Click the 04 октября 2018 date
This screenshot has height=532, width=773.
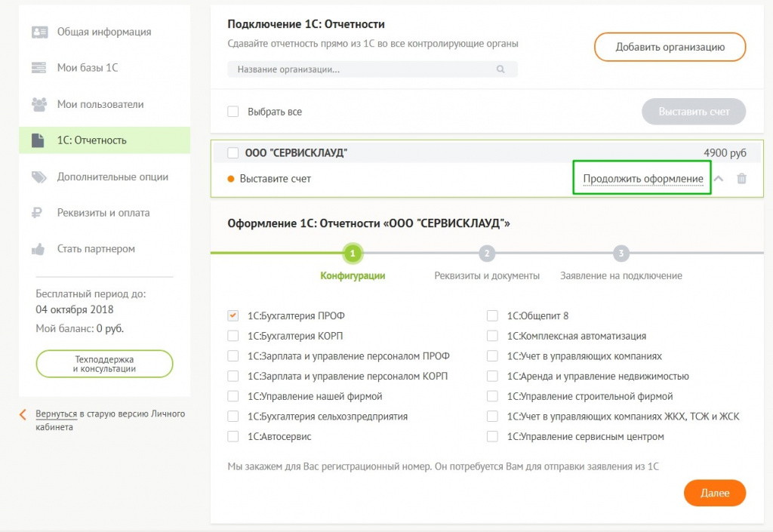pyautogui.click(x=75, y=310)
